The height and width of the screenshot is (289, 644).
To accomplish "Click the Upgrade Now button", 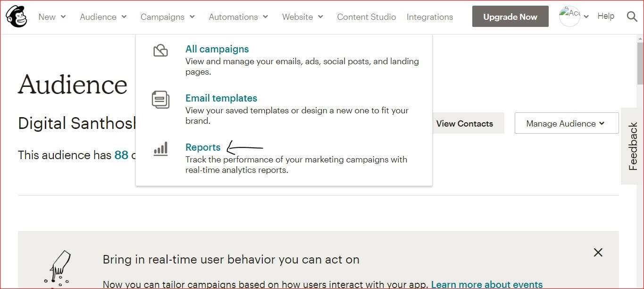I will point(510,17).
